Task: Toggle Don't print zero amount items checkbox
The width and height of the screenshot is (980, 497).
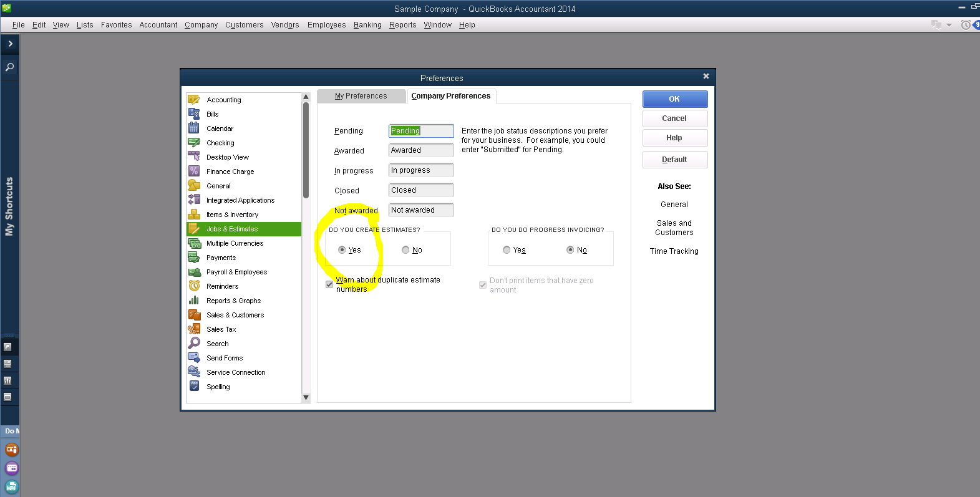Action: click(x=483, y=285)
